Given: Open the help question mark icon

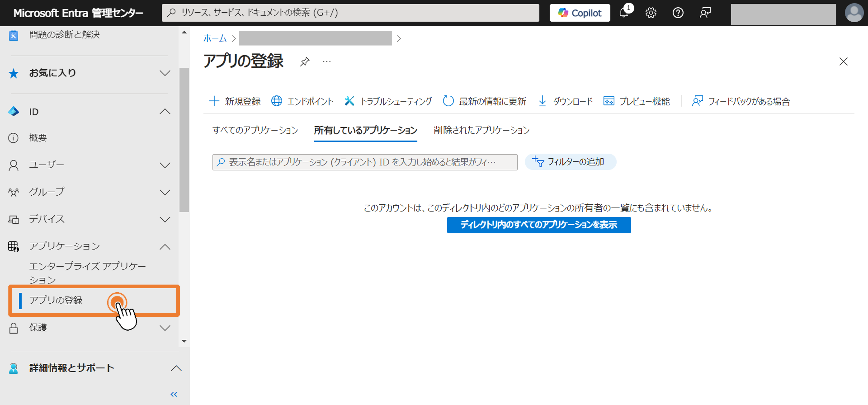Looking at the screenshot, I should (678, 13).
